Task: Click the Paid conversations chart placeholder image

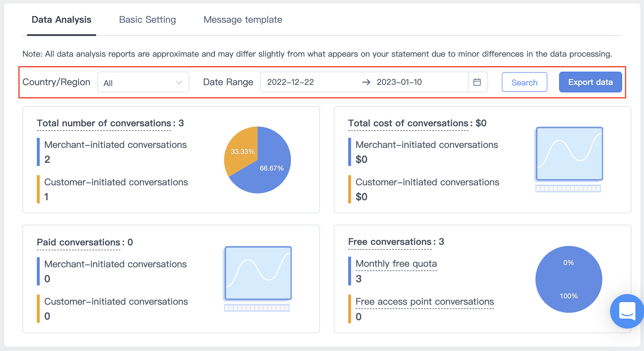Action: pos(257,278)
